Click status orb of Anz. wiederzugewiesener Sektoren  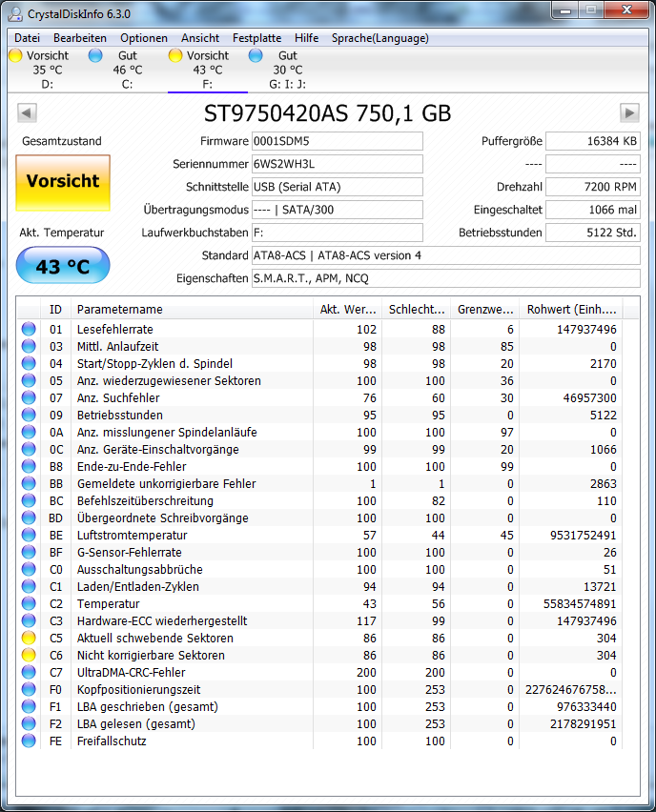tap(29, 380)
